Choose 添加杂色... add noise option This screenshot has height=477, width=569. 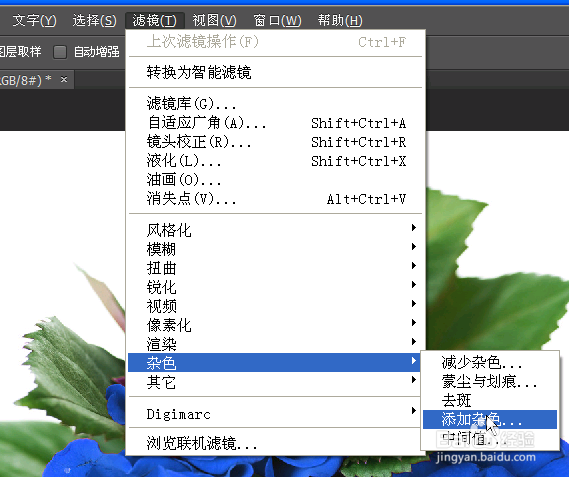click(490, 420)
